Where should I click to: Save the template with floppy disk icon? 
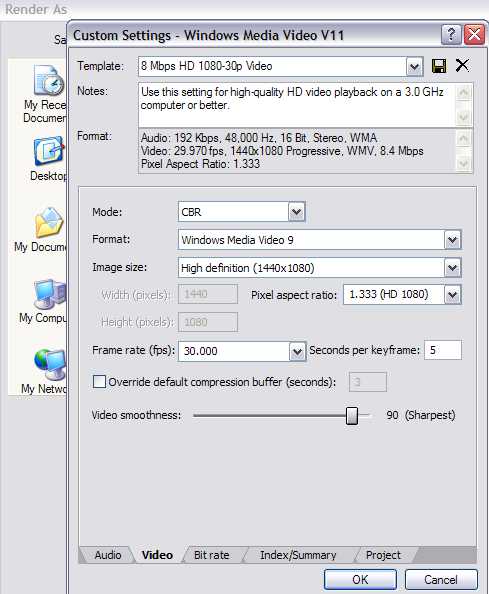click(x=439, y=66)
